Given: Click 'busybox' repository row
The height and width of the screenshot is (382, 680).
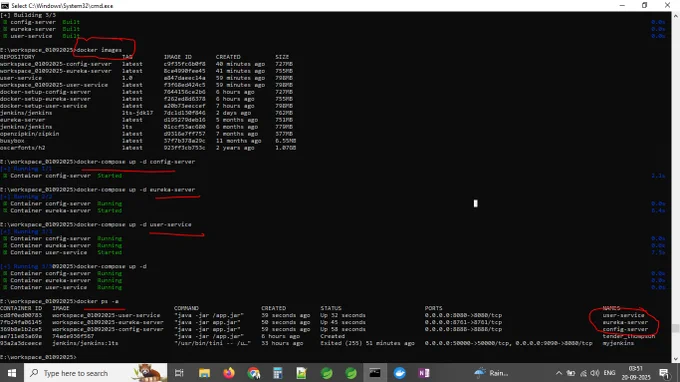Looking at the screenshot, I should click(x=12, y=140).
